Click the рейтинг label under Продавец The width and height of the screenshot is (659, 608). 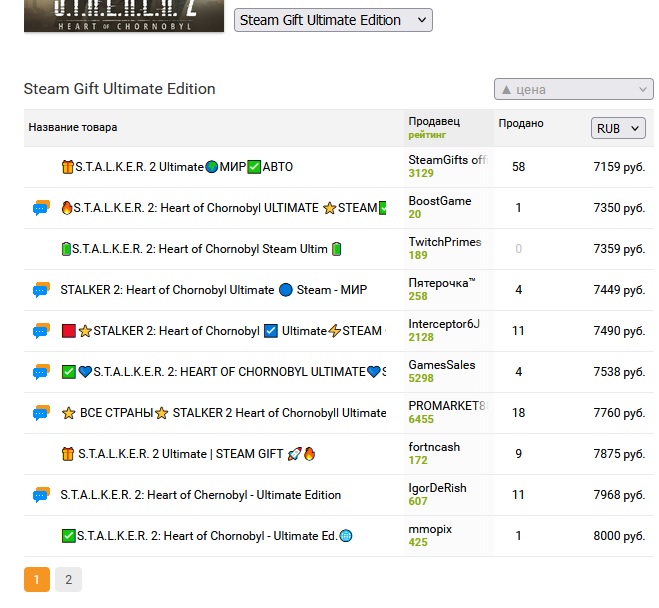(x=427, y=135)
